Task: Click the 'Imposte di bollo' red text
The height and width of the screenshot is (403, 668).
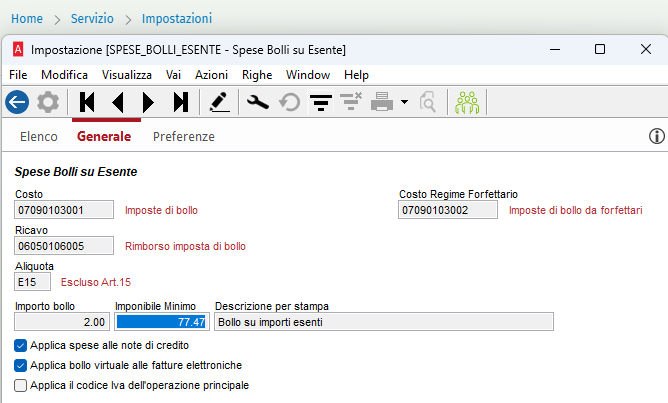Action: tap(161, 210)
